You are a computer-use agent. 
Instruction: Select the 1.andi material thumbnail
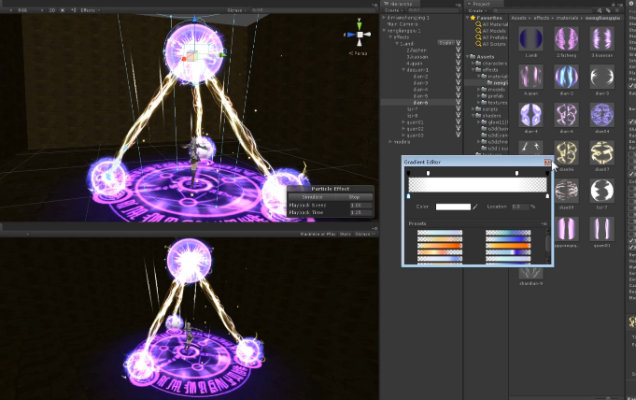[x=533, y=39]
